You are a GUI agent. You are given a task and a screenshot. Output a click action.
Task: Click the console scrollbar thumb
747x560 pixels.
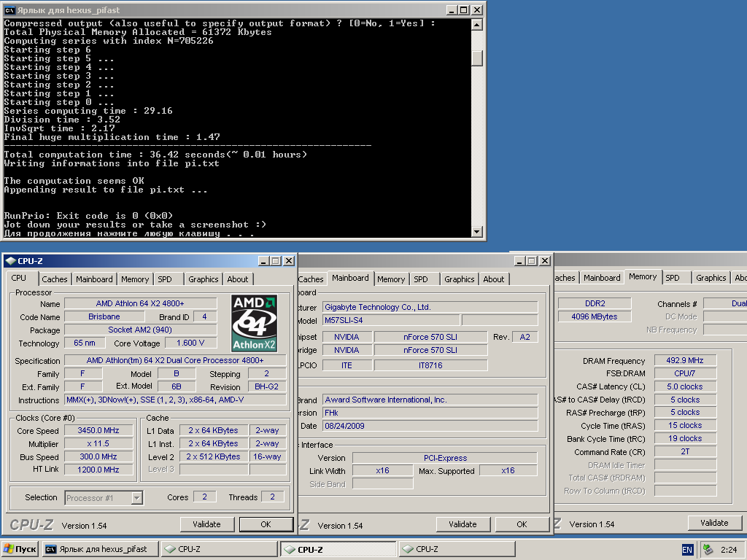tap(477, 58)
